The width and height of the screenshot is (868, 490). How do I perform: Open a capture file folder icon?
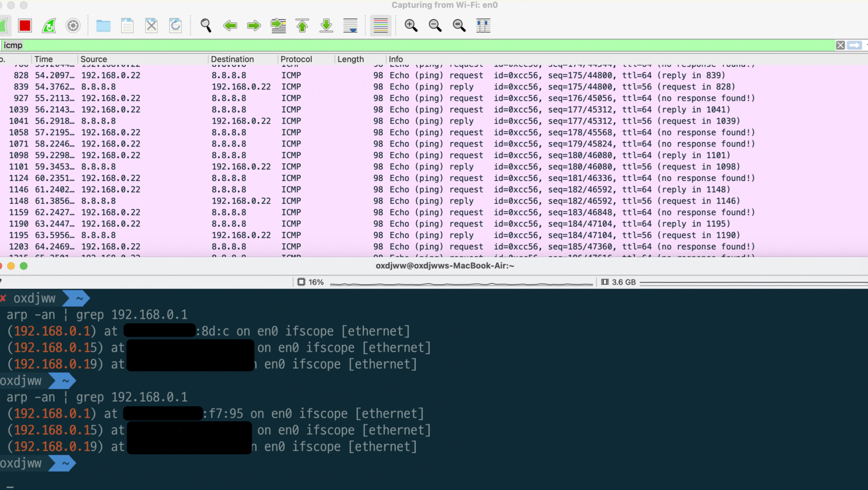103,26
